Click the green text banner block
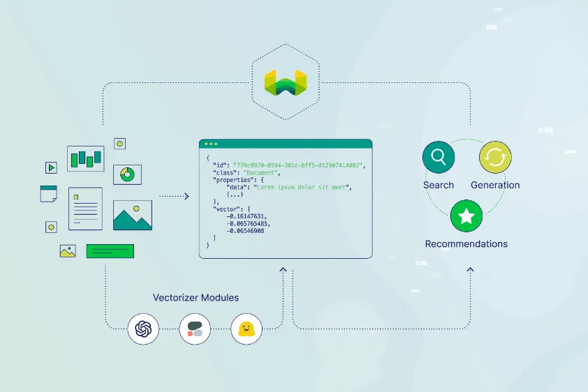 [110, 251]
